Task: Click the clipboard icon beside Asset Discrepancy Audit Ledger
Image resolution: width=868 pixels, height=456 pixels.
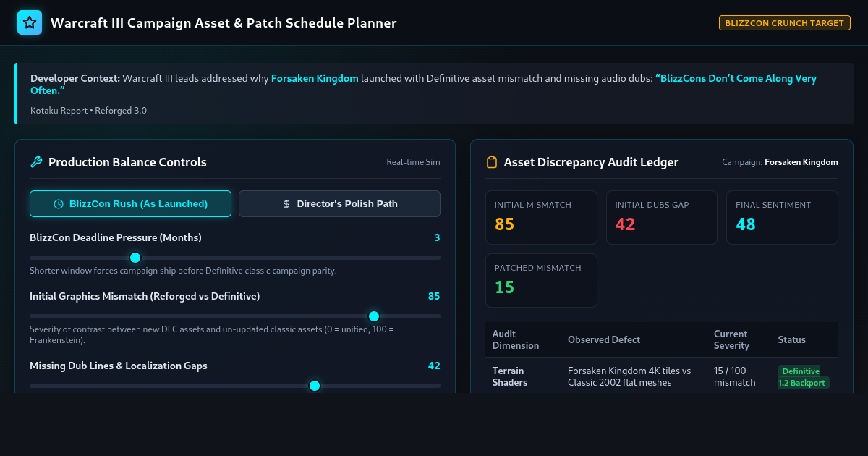Action: (x=492, y=162)
